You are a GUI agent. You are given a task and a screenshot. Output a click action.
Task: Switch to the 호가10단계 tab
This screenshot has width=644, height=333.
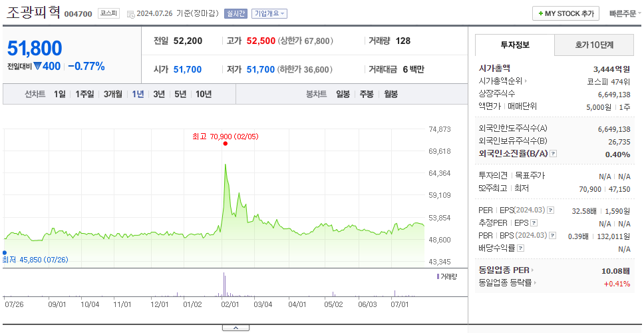(x=594, y=45)
